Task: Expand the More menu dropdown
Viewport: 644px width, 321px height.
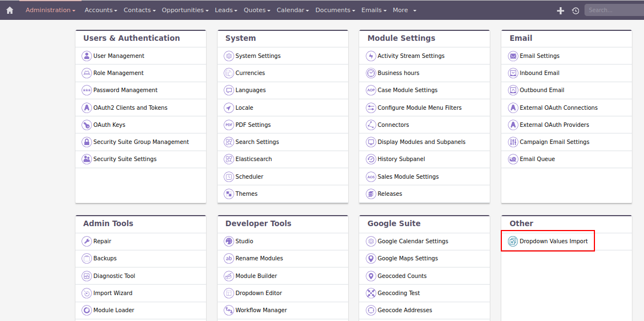Action: pos(404,10)
